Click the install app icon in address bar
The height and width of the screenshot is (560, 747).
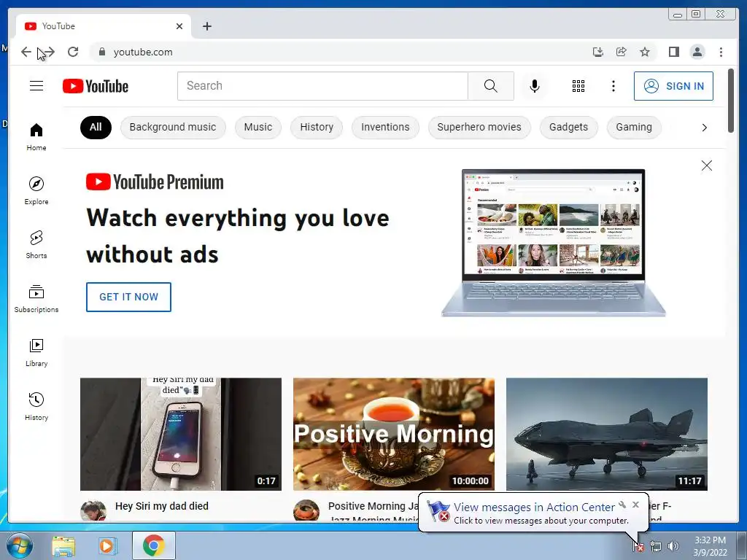pos(598,52)
